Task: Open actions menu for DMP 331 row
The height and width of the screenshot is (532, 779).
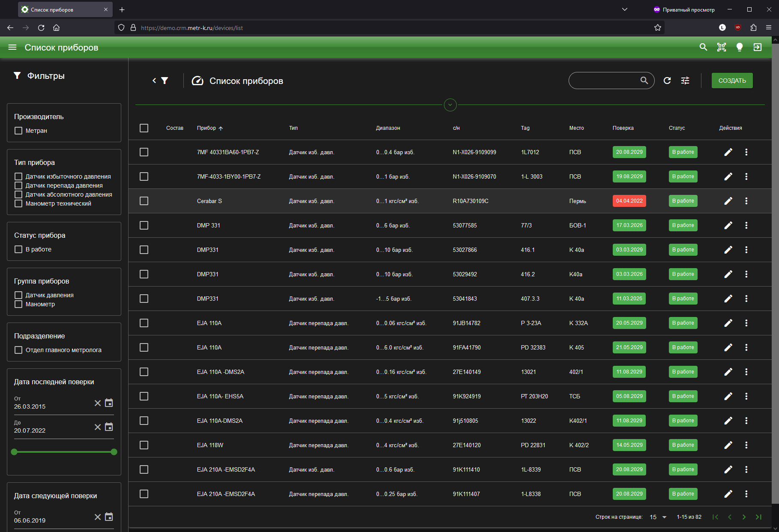Action: 746,225
